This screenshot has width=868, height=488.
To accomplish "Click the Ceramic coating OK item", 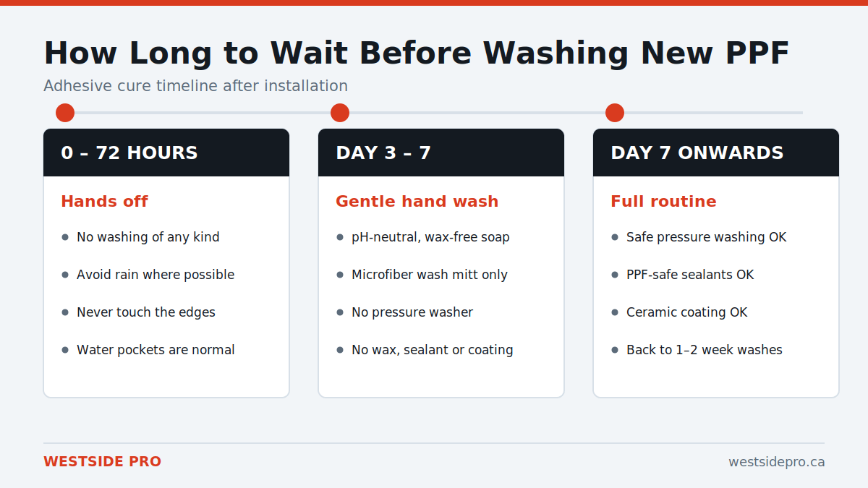I will click(686, 312).
